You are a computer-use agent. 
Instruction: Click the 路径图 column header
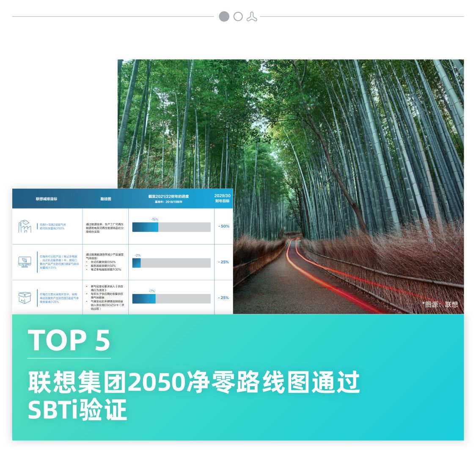[106, 199]
